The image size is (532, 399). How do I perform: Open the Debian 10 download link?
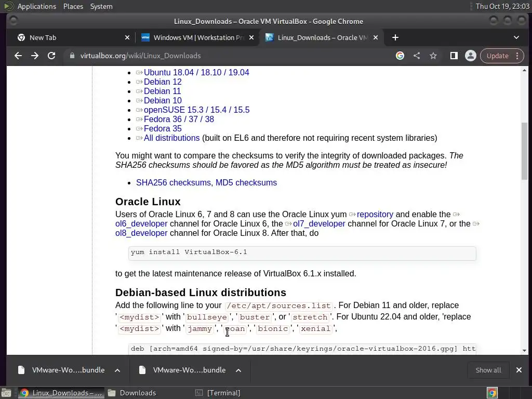163,100
